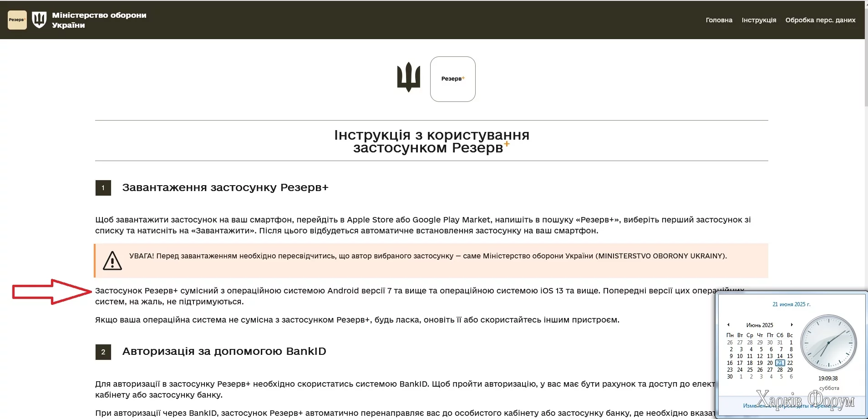
Task: Select day 17 in the calendar
Action: pyautogui.click(x=740, y=363)
